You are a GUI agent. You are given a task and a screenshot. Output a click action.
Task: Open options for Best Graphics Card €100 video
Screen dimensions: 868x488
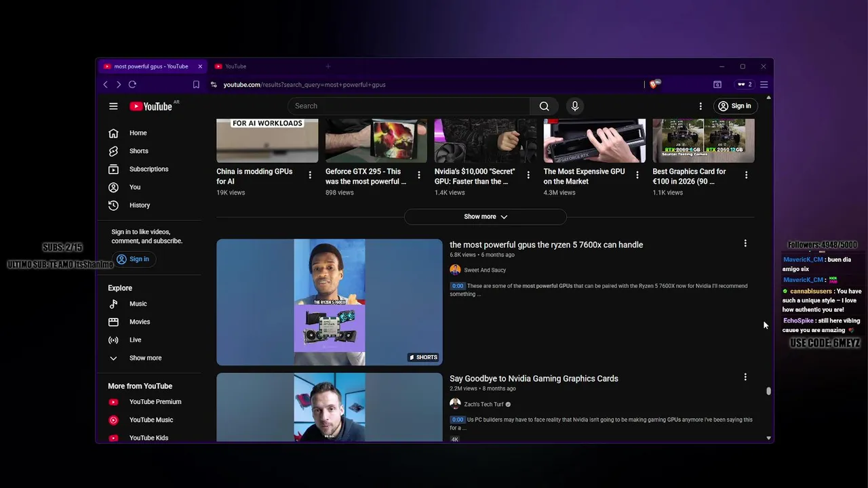[x=746, y=175]
